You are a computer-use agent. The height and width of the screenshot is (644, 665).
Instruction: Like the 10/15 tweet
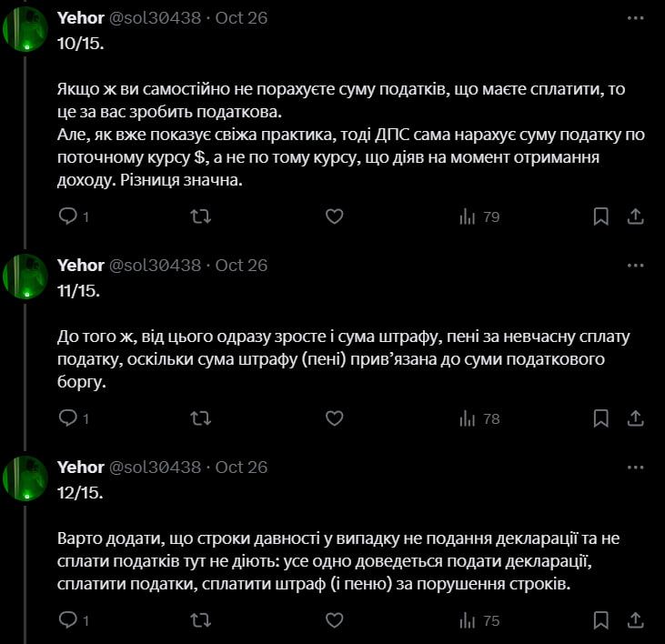[x=334, y=216]
